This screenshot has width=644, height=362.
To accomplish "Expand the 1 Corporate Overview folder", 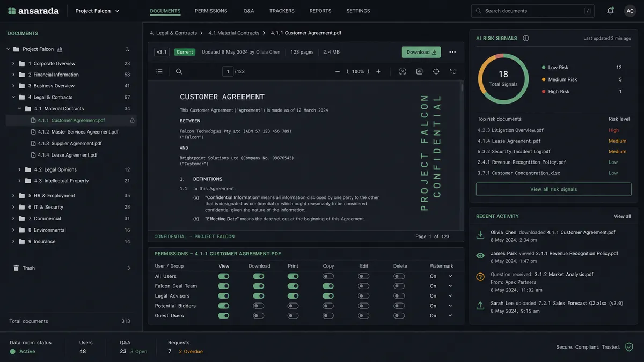I will click(x=13, y=63).
